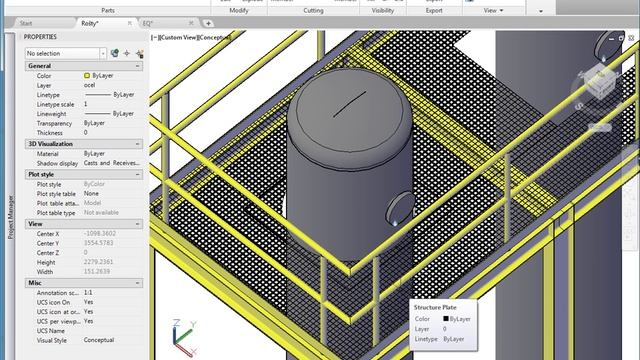Click the Parts ribbon panel title
The width and height of the screenshot is (640, 360).
click(x=108, y=11)
